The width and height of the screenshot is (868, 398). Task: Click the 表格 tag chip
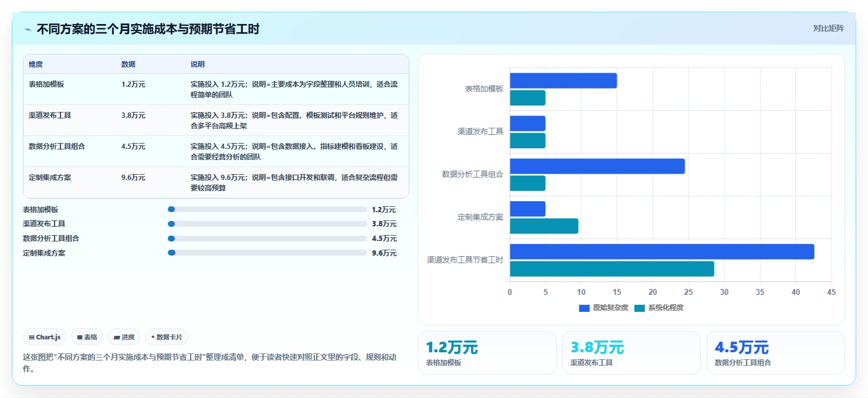coord(87,337)
